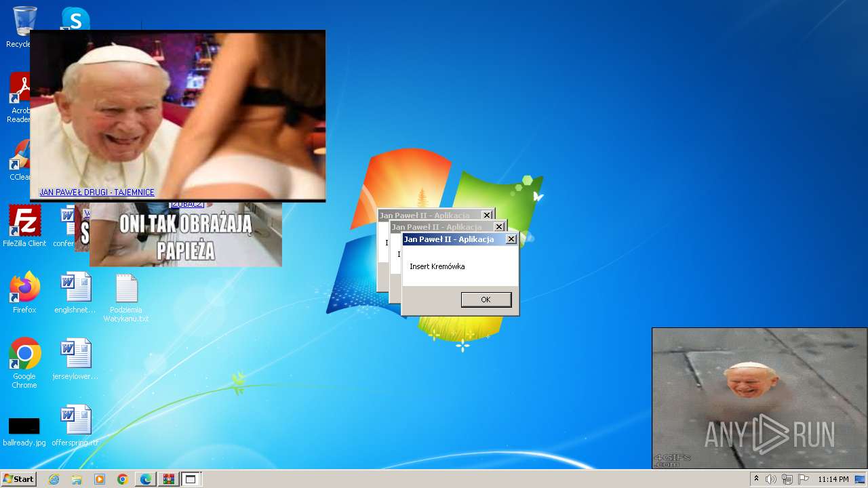Close the frontmost Jan Paweł II dialog
This screenshot has width=868, height=488.
511,239
